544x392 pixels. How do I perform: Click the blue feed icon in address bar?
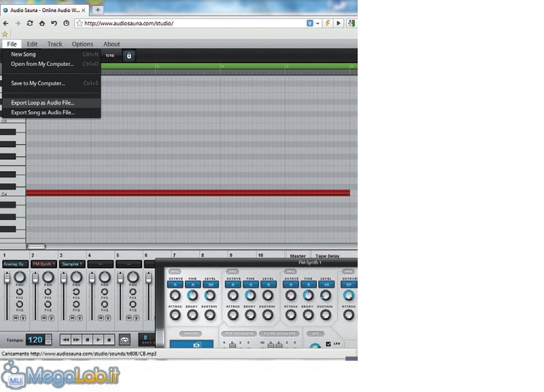pos(310,23)
